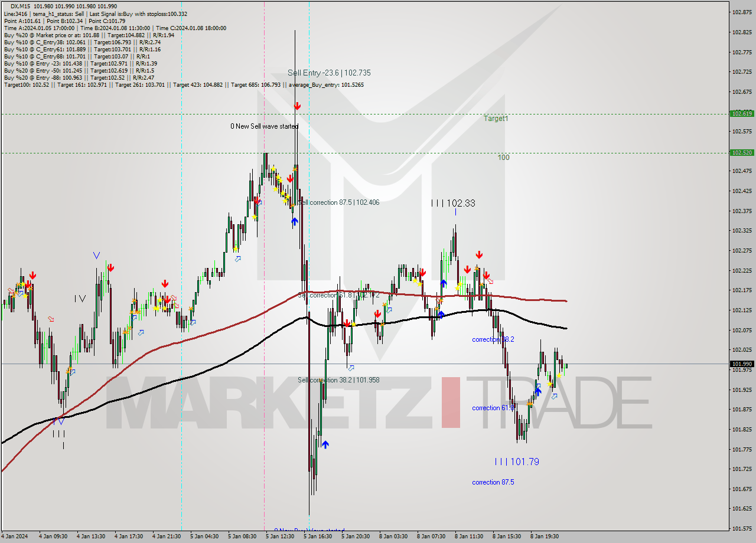Image resolution: width=756 pixels, height=543 pixels.
Task: Click the | | | 101.79 swing low label
Action: (517, 462)
